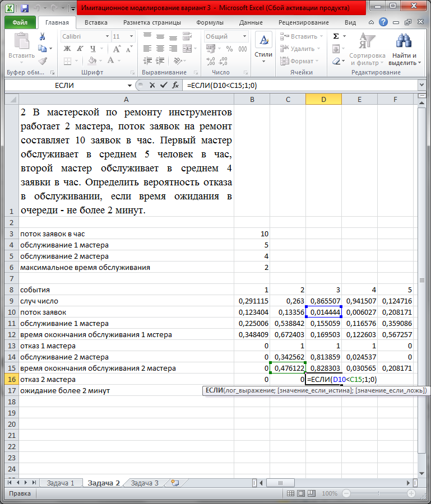Screen dimensions: 431x504
Task: Click the Cut scissors icon
Action: click(x=42, y=36)
